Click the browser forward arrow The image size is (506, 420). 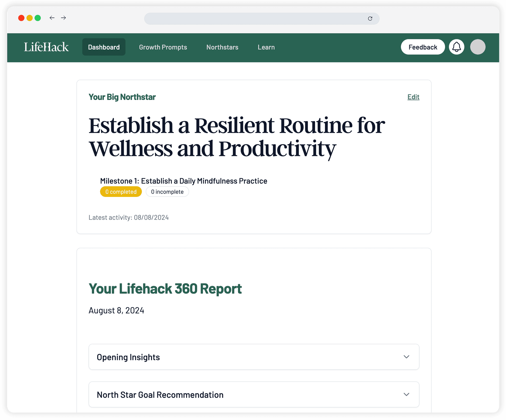(63, 18)
